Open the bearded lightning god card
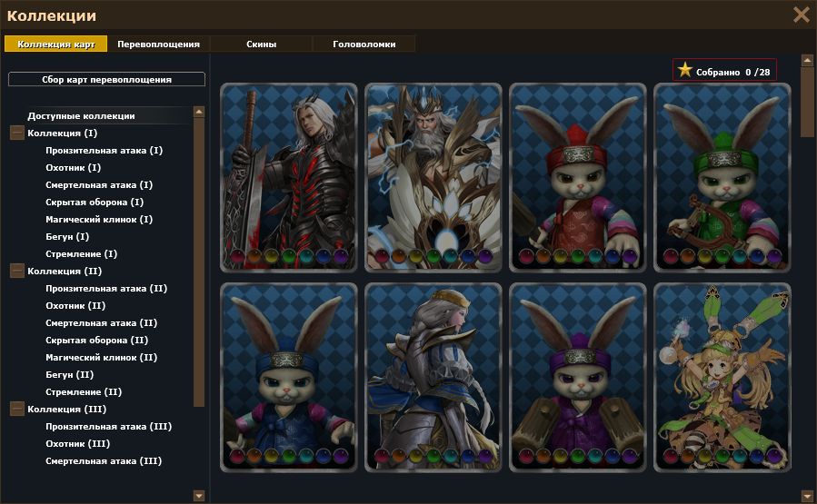 click(x=433, y=178)
